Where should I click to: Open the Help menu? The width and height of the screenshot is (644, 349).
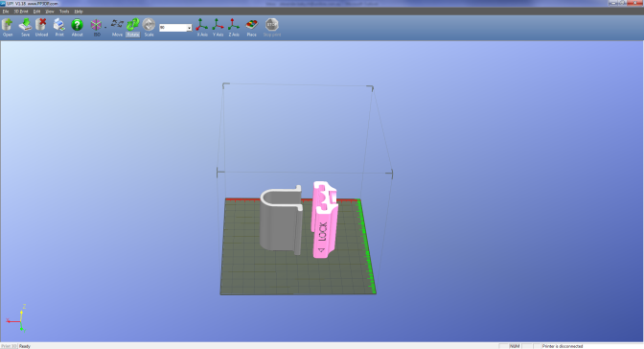click(x=78, y=12)
